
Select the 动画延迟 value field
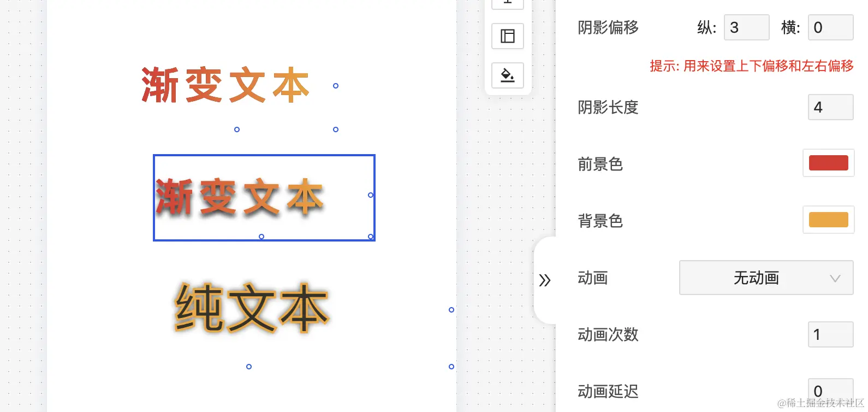click(830, 391)
